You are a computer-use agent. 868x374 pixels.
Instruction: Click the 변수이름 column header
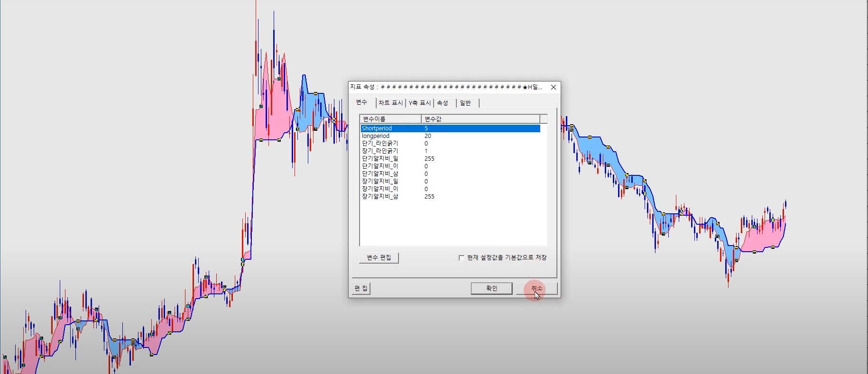[390, 119]
